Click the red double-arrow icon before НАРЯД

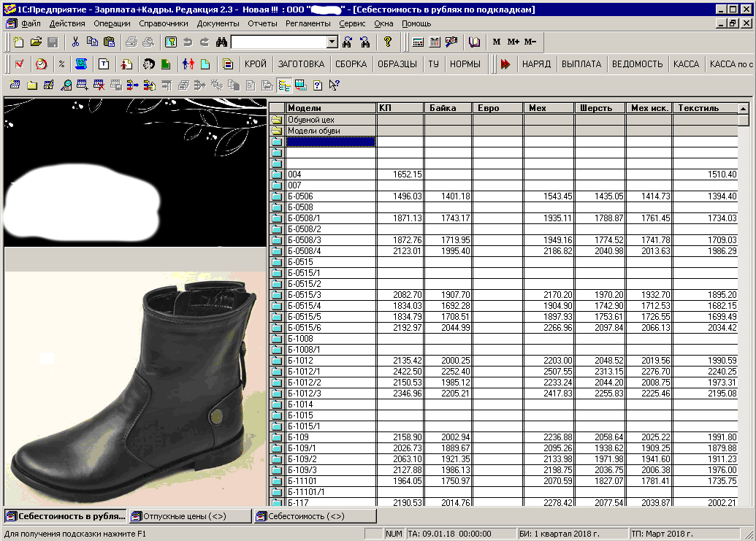click(x=505, y=64)
